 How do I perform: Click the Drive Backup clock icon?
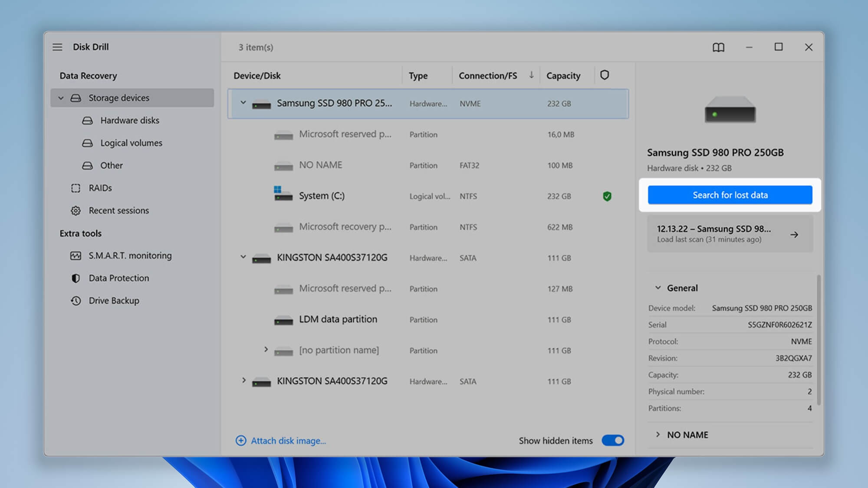pyautogui.click(x=76, y=301)
